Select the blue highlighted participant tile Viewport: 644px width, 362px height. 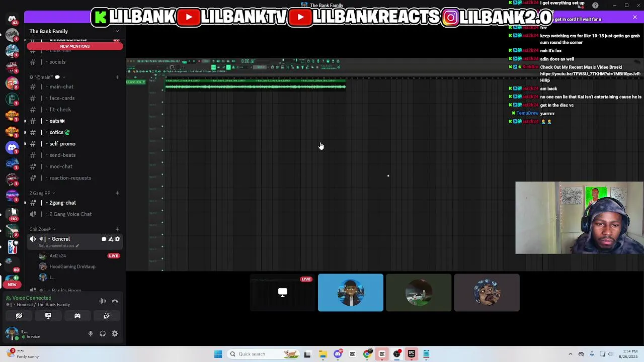pos(351,293)
